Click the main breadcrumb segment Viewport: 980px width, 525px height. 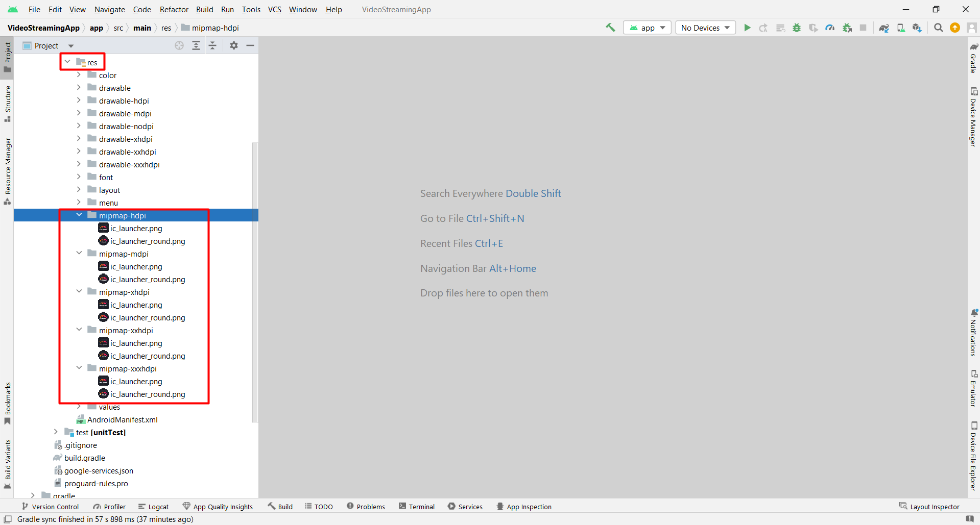tap(142, 28)
